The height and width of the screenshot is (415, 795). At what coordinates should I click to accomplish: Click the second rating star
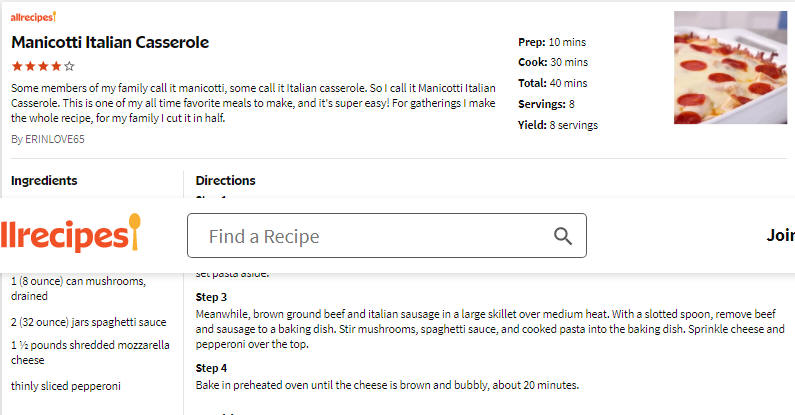pyautogui.click(x=30, y=66)
